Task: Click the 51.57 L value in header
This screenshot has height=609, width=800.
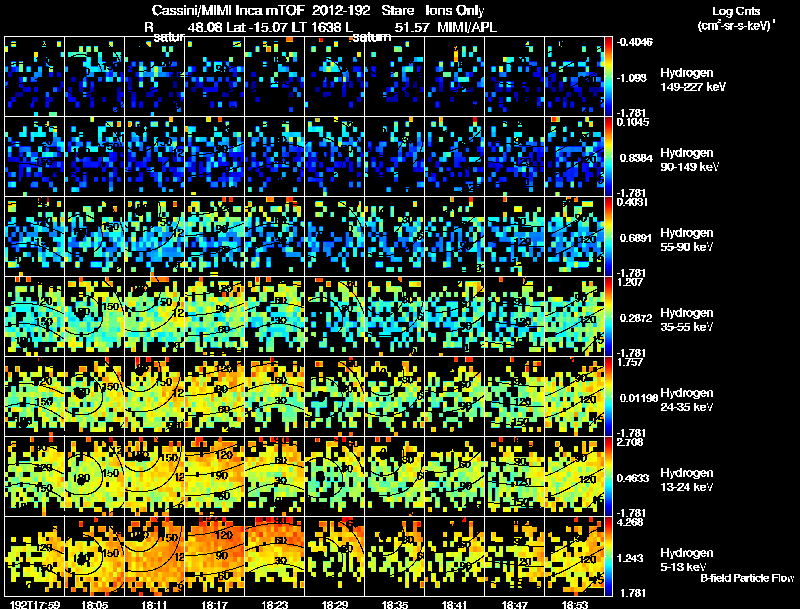Action: pos(412,27)
